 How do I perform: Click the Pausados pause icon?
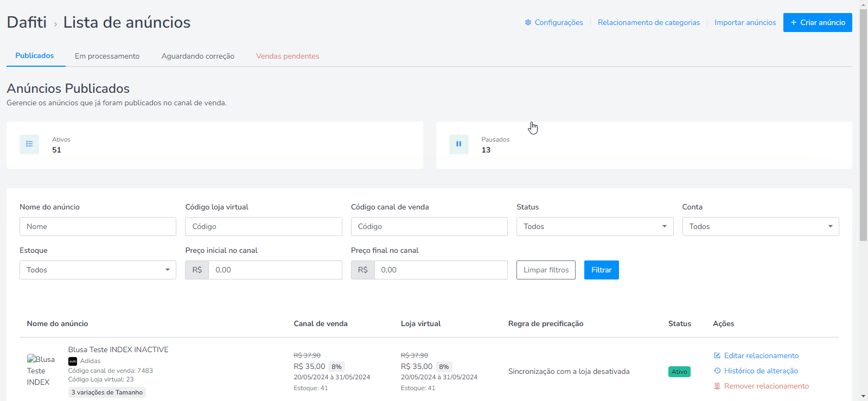pos(458,144)
